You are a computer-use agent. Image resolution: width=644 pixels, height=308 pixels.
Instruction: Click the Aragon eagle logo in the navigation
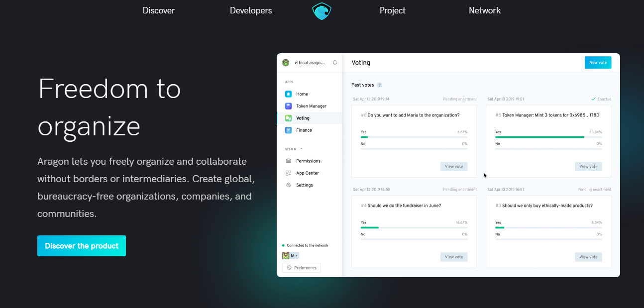[x=322, y=11]
